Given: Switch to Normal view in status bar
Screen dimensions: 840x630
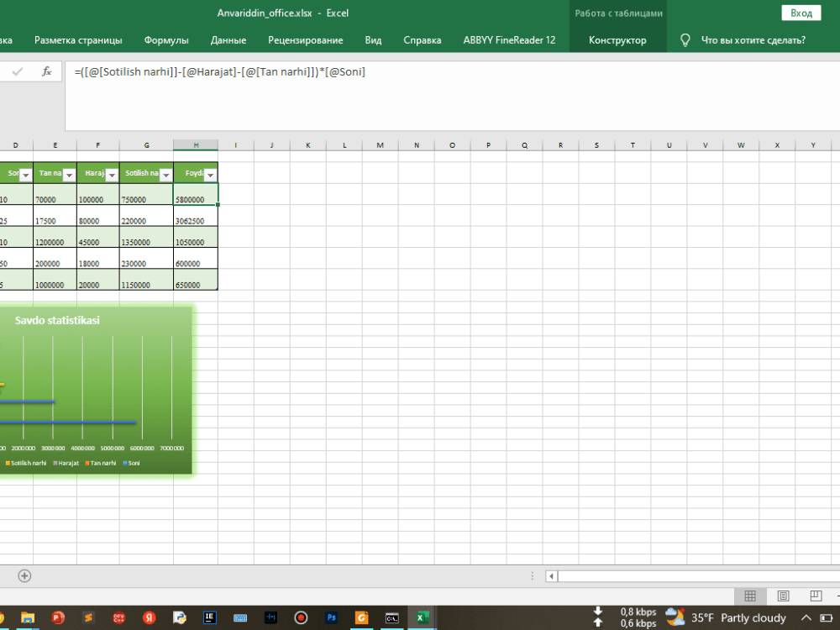Looking at the screenshot, I should 750,596.
